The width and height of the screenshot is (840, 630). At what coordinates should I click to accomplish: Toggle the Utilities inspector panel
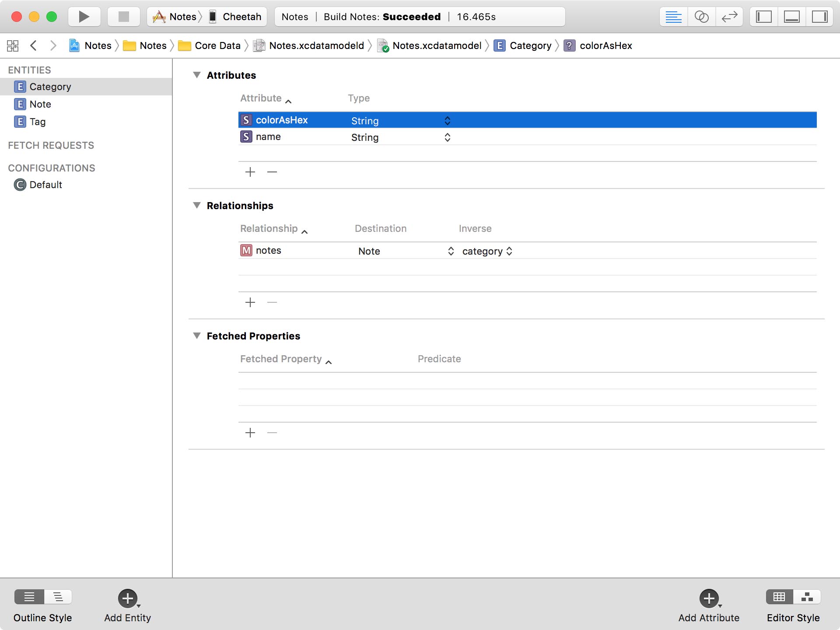(x=819, y=17)
